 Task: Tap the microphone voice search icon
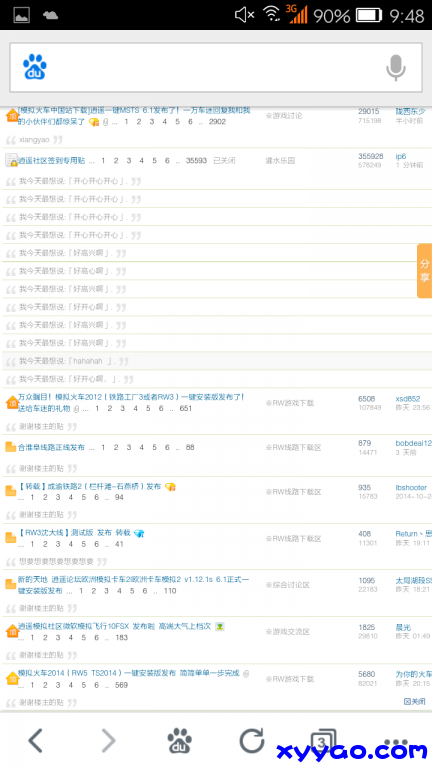[x=396, y=68]
